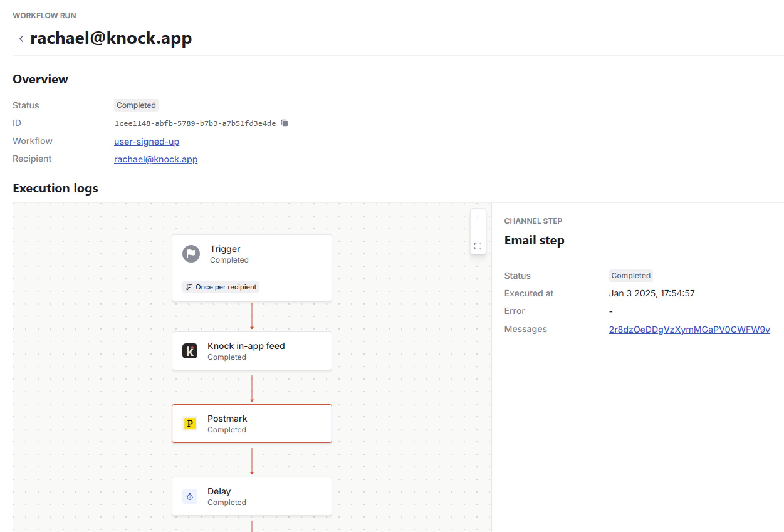
Task: Select the Knock in-app feed step node
Action: tap(252, 351)
